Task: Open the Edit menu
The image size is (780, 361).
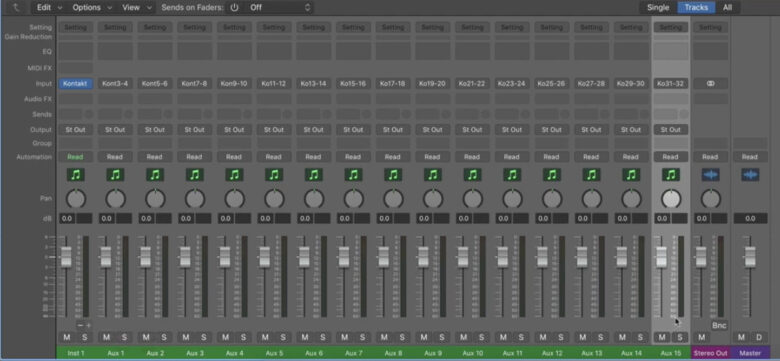Action: click(48, 7)
